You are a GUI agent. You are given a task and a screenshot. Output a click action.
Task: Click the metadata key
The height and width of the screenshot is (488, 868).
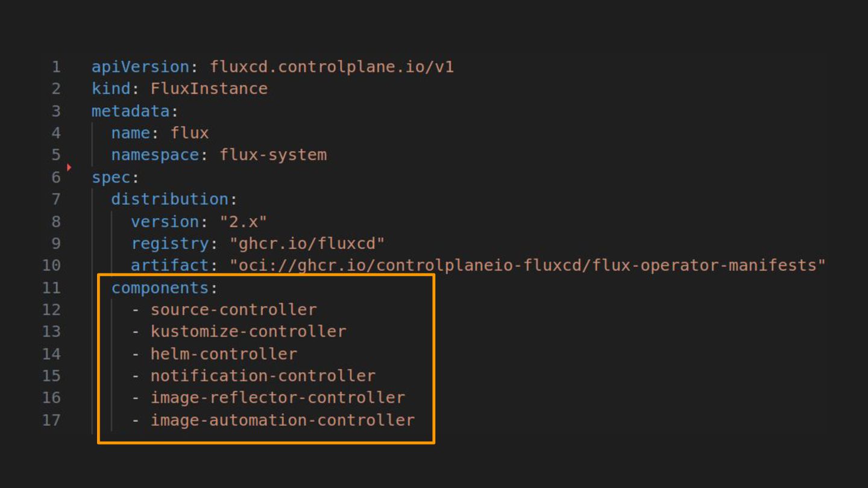tap(131, 111)
